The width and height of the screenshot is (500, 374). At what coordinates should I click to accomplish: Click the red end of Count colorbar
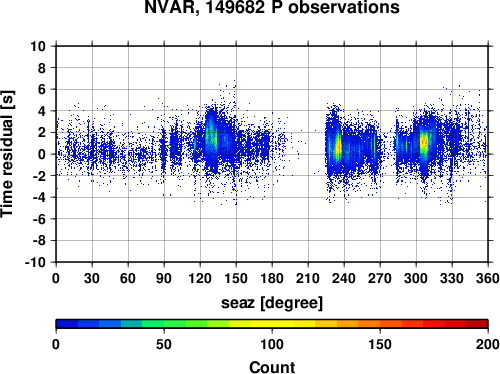477,324
